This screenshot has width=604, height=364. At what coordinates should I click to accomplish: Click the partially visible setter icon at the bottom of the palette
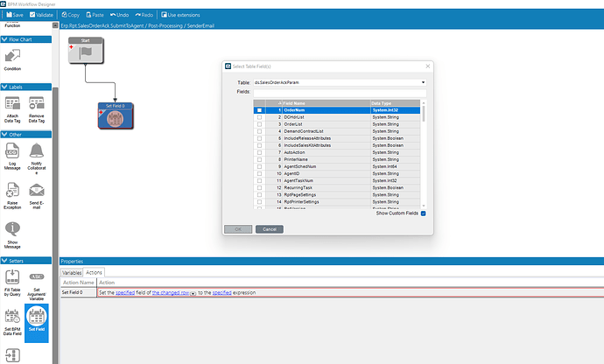coord(12,355)
